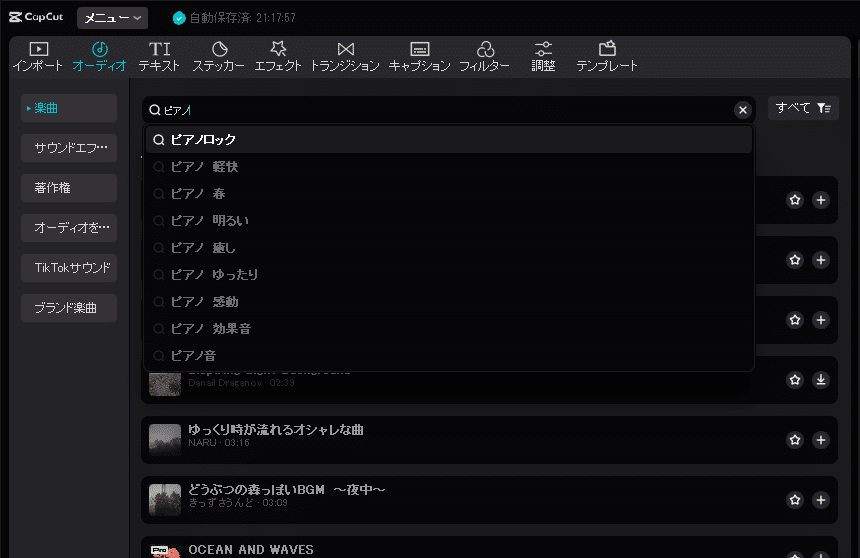
Task: Choose suggestion ピアノ 春
Action: coord(449,194)
